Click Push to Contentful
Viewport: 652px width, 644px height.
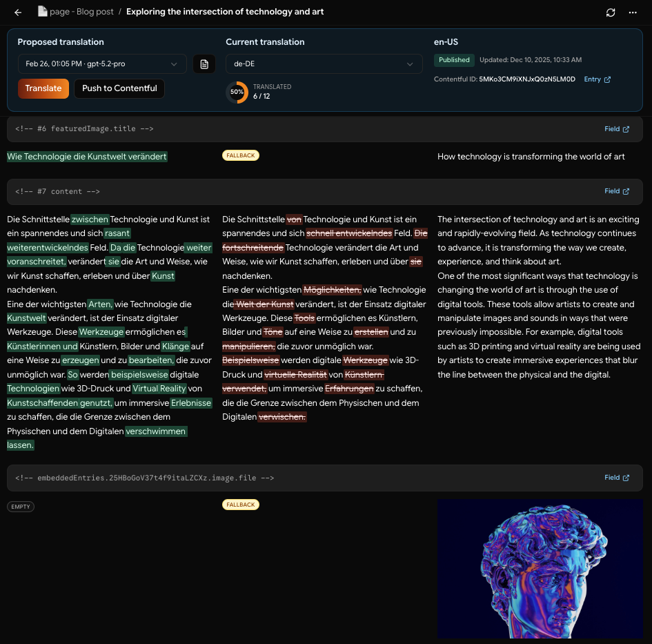point(119,88)
